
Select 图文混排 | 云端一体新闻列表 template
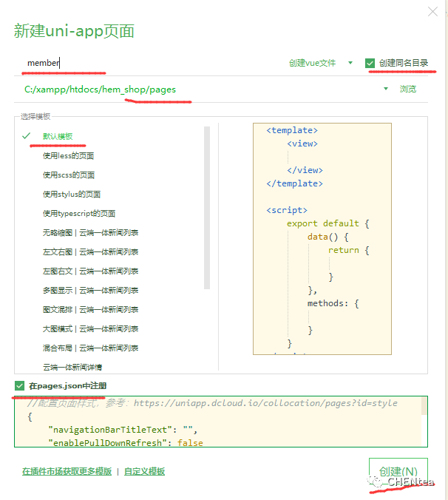(x=90, y=310)
